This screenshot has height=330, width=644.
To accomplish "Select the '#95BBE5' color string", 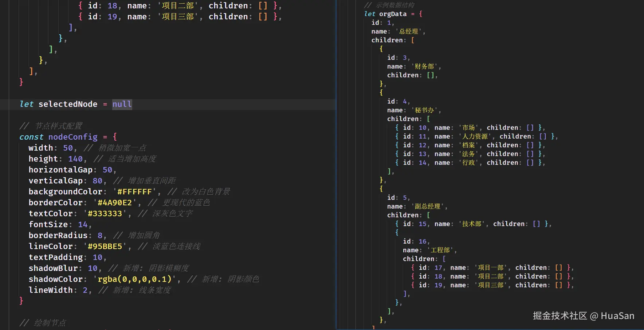I will coord(105,246).
